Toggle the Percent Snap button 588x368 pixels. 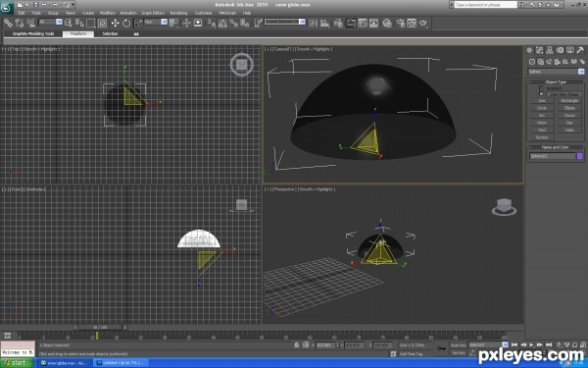coord(233,24)
